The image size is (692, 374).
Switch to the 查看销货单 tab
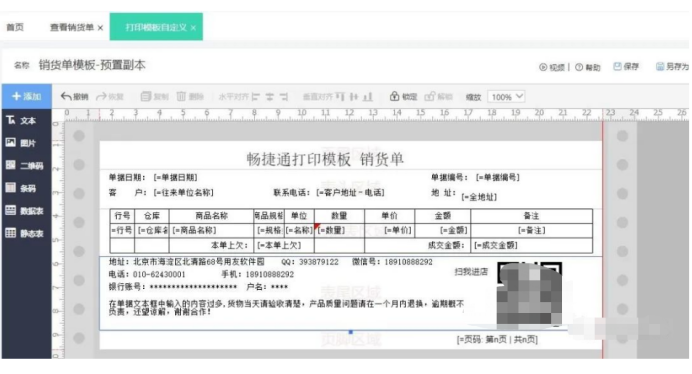tap(71, 27)
